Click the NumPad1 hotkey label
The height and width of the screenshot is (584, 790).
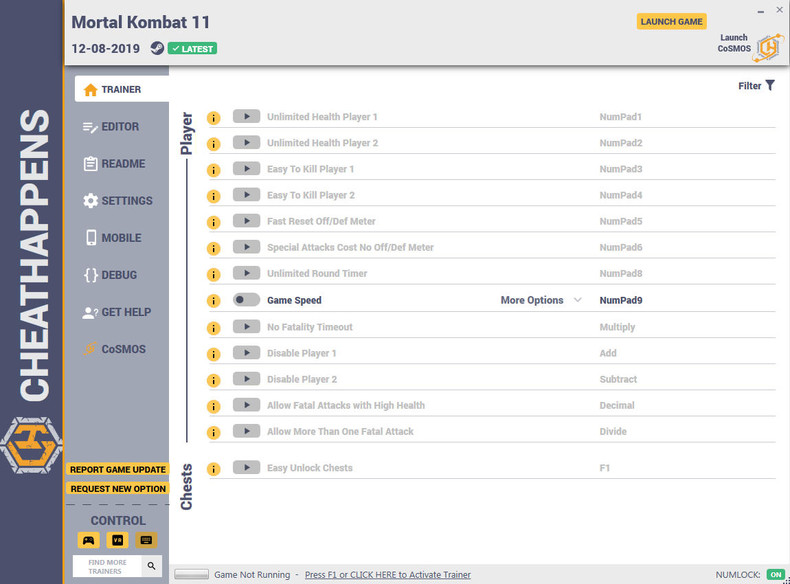point(620,117)
